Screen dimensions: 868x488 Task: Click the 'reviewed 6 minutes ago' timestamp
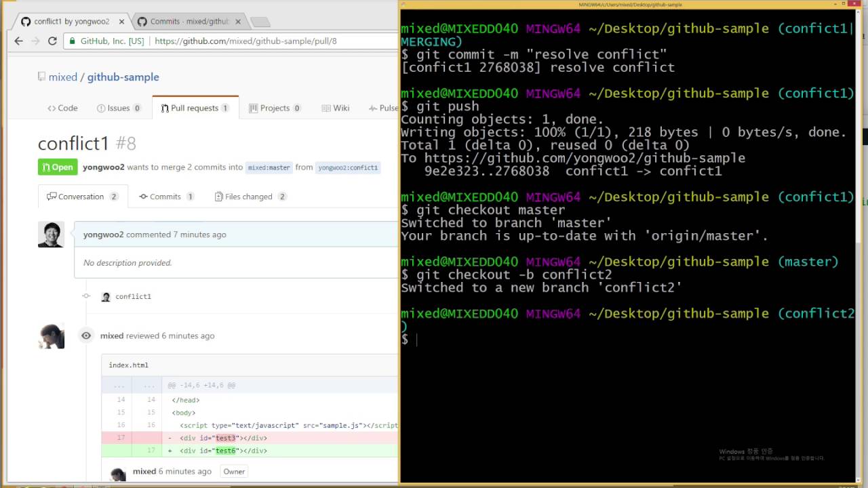(x=170, y=335)
